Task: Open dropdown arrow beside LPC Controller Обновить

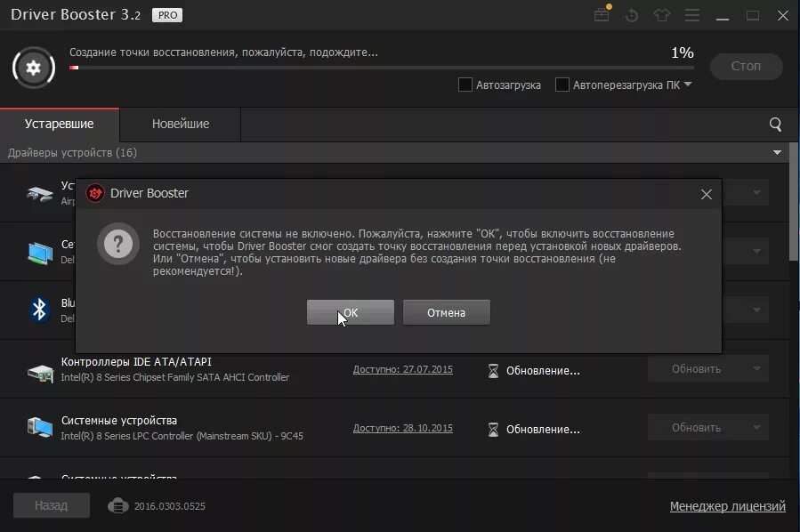Action: 756,427
